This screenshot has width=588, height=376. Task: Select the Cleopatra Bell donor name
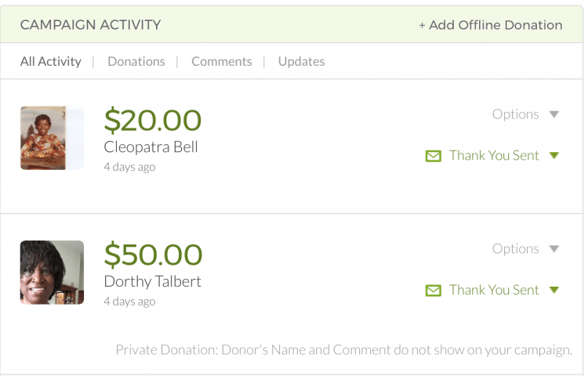click(151, 147)
